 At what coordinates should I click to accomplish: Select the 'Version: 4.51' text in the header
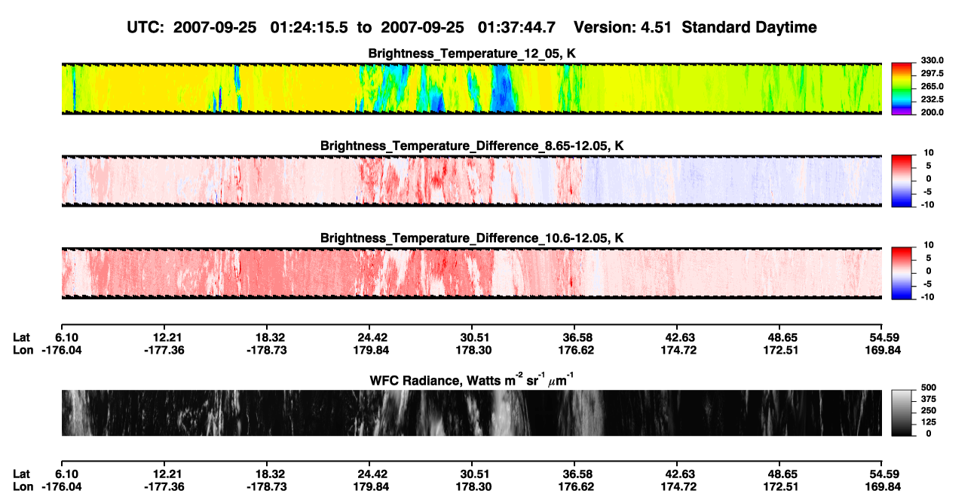622,28
